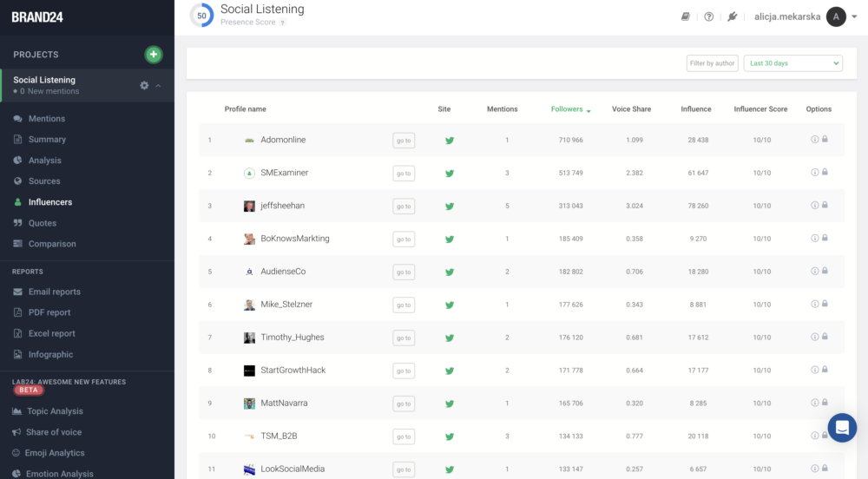The image size is (868, 479).
Task: Click the jeffsheehan profile avatar
Action: click(x=249, y=206)
